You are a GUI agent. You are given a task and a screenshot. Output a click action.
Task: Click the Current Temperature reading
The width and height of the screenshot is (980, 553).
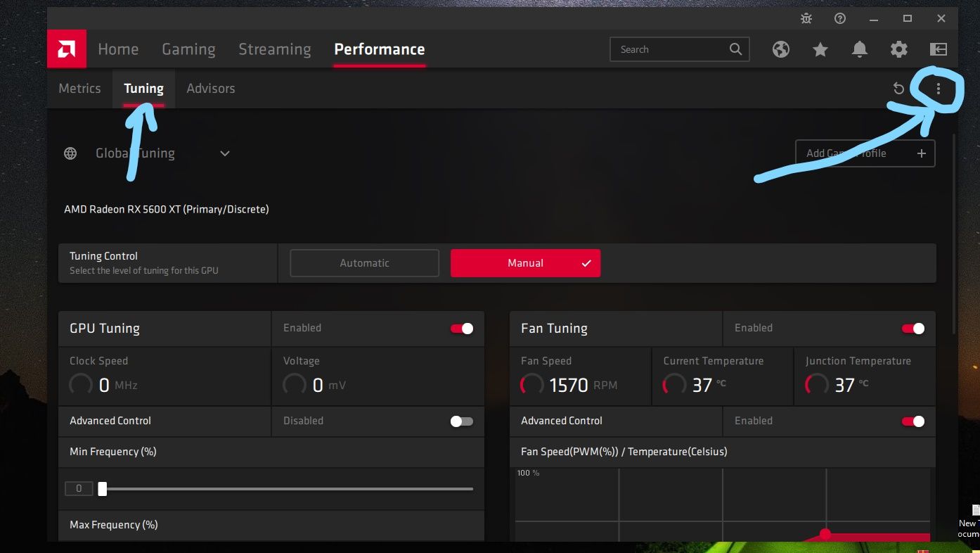click(694, 385)
